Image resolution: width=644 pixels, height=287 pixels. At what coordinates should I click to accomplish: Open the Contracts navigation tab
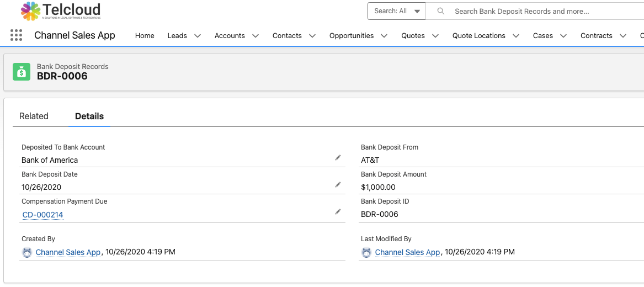click(597, 36)
